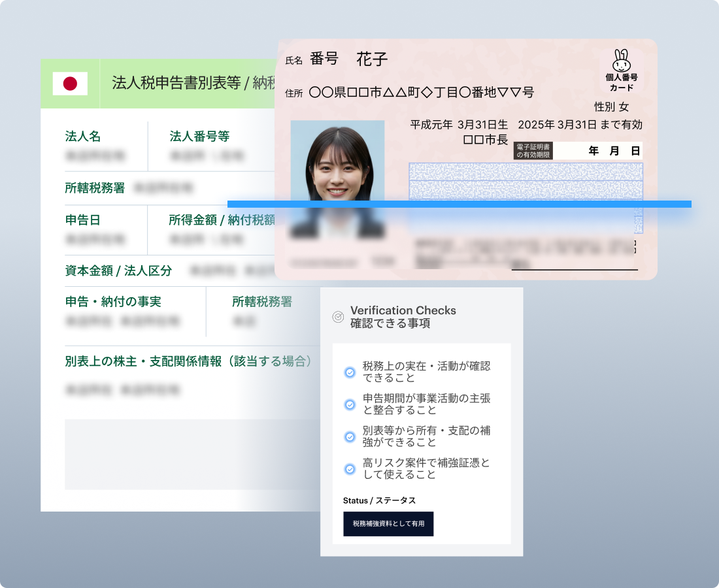Toggle the 別表等から所有・支配 check mark
Screen dimensions: 719x588
[350, 436]
